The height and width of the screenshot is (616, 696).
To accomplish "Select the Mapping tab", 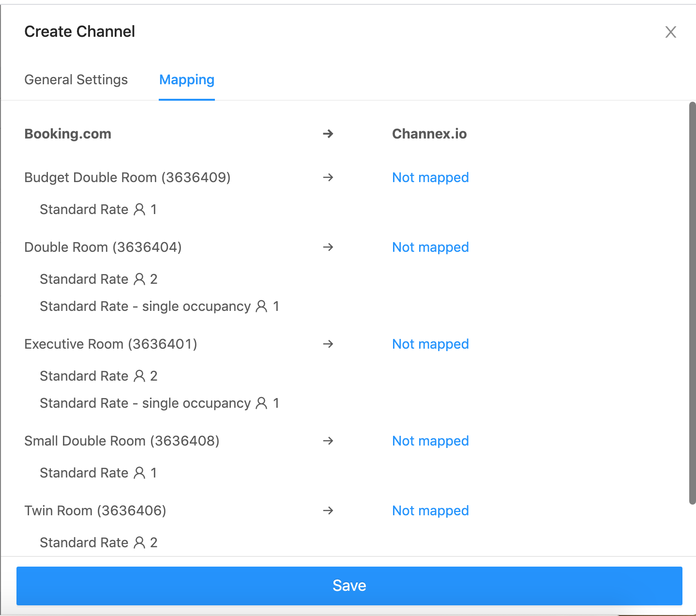I will [187, 79].
